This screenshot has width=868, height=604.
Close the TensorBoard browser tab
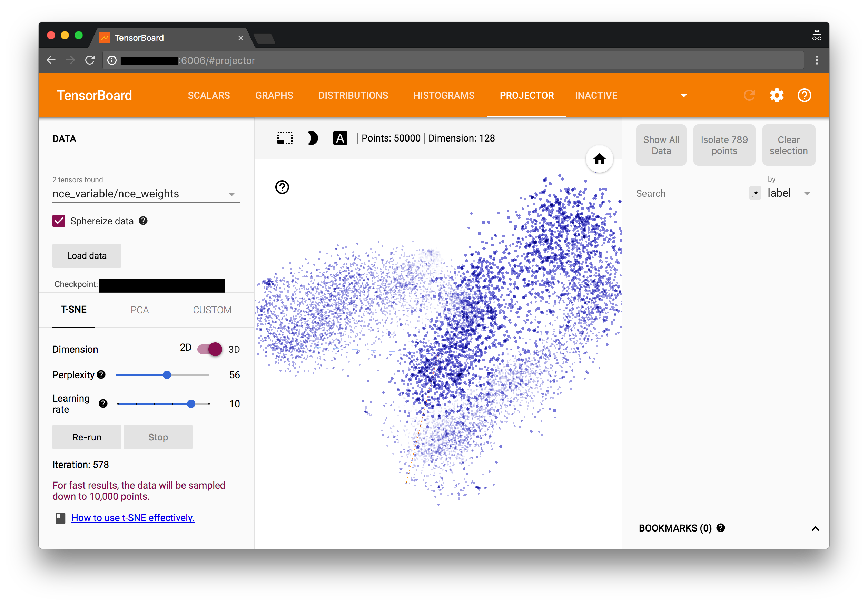click(x=241, y=38)
